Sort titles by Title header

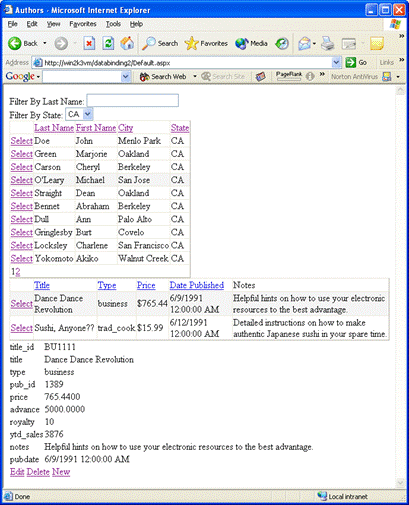pos(42,285)
